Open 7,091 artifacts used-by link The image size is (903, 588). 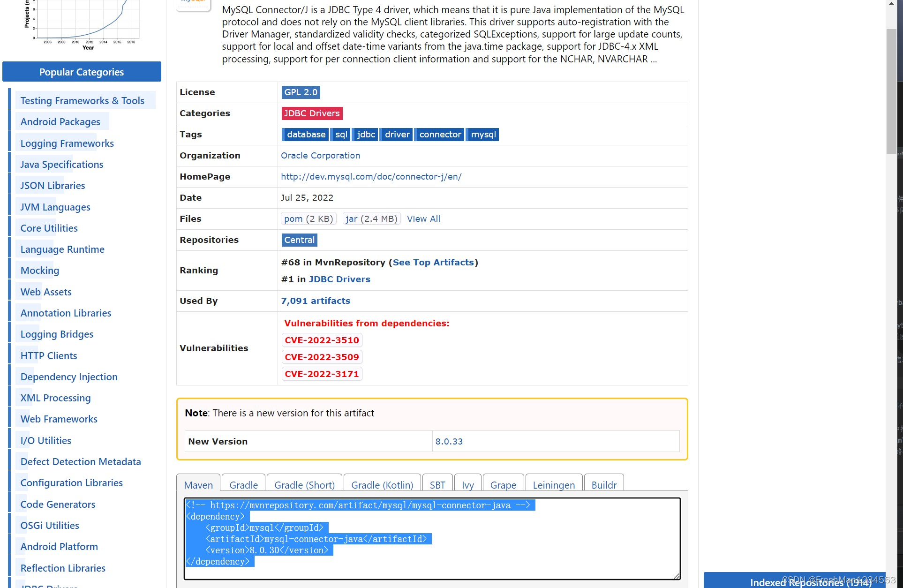[316, 301]
